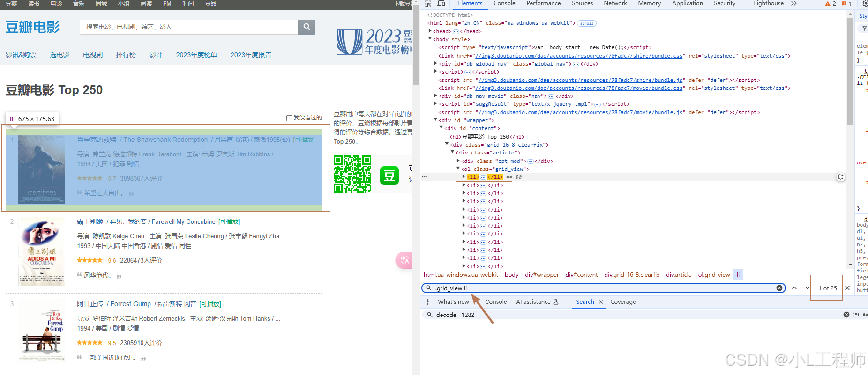Collapse div class article node
The height and width of the screenshot is (375, 868).
click(x=453, y=153)
